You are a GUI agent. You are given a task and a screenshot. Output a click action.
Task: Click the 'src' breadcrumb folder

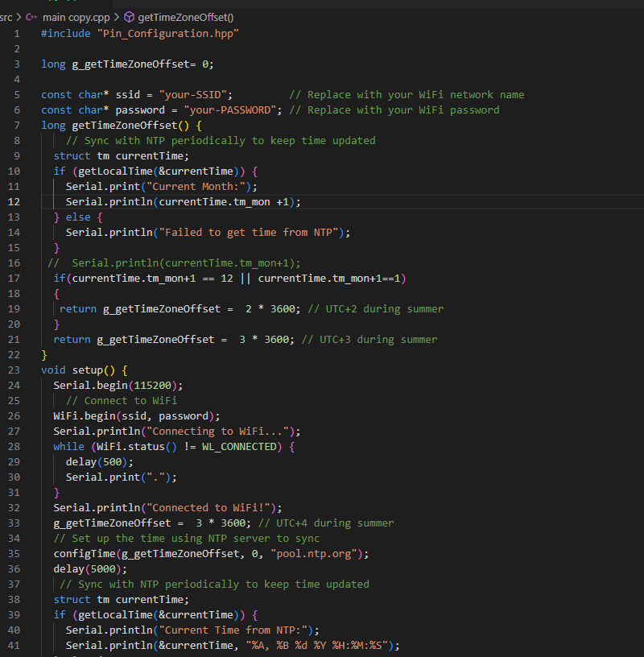pyautogui.click(x=6, y=18)
